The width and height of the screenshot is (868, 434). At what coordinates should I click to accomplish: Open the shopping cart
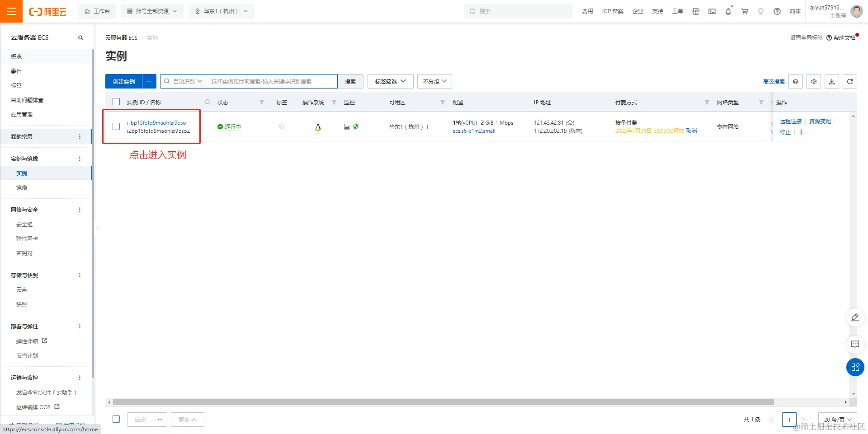745,11
